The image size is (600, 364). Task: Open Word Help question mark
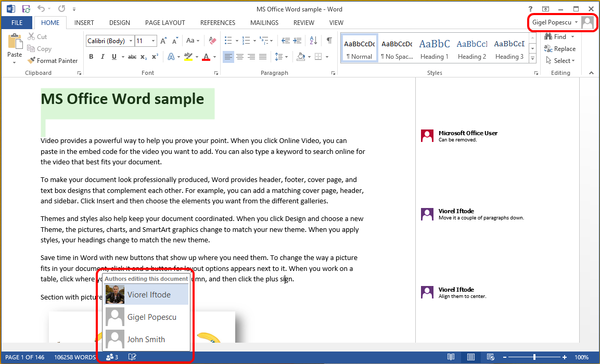tap(530, 9)
